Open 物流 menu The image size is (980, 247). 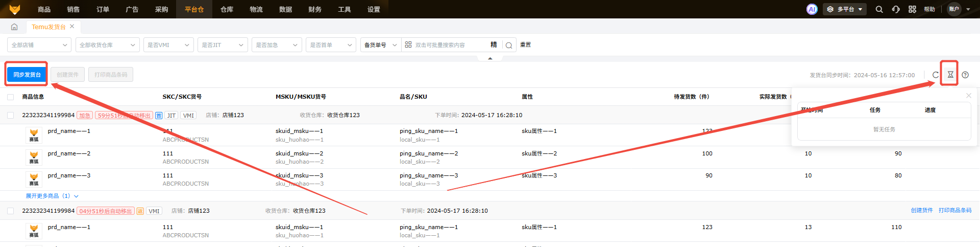[x=256, y=9]
